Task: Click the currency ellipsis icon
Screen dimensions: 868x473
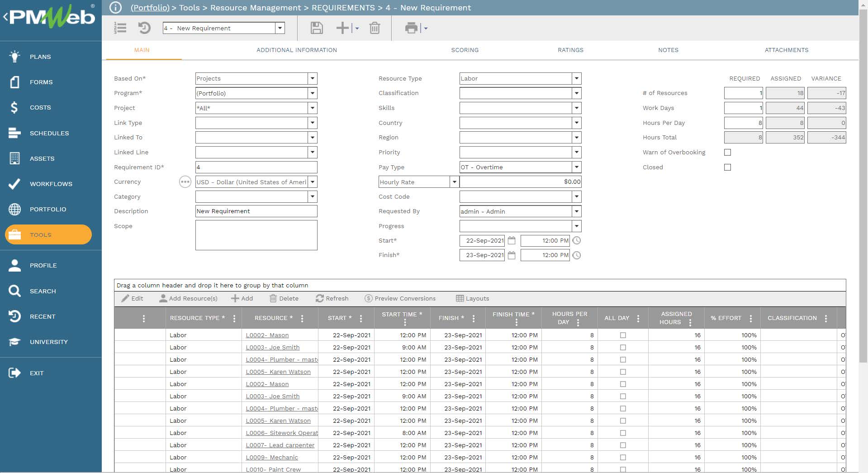Action: click(185, 182)
